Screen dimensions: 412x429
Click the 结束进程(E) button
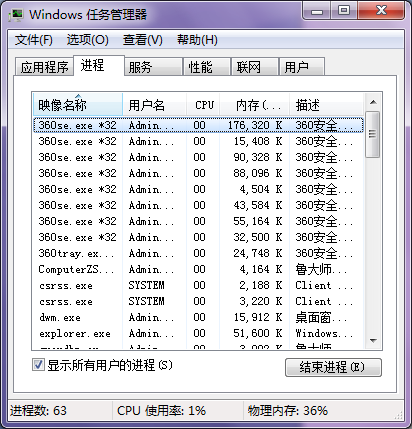pyautogui.click(x=333, y=367)
